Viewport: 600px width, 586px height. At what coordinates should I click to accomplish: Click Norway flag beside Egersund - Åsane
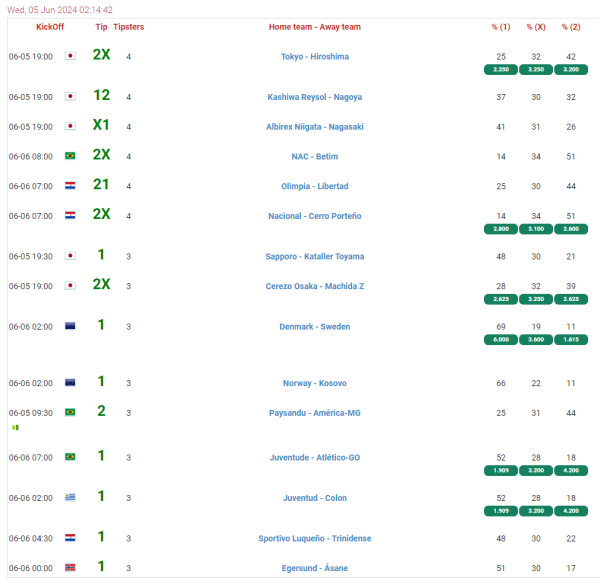(x=70, y=567)
